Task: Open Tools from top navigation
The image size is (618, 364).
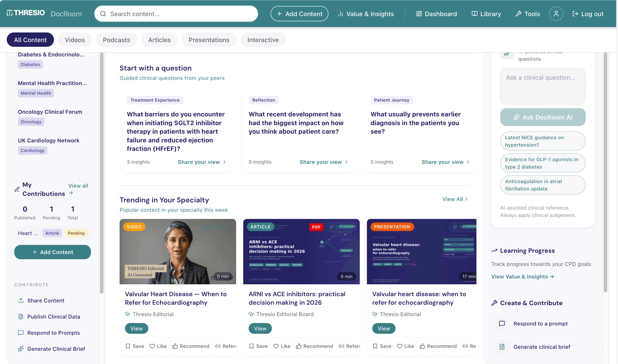Action: pyautogui.click(x=528, y=14)
